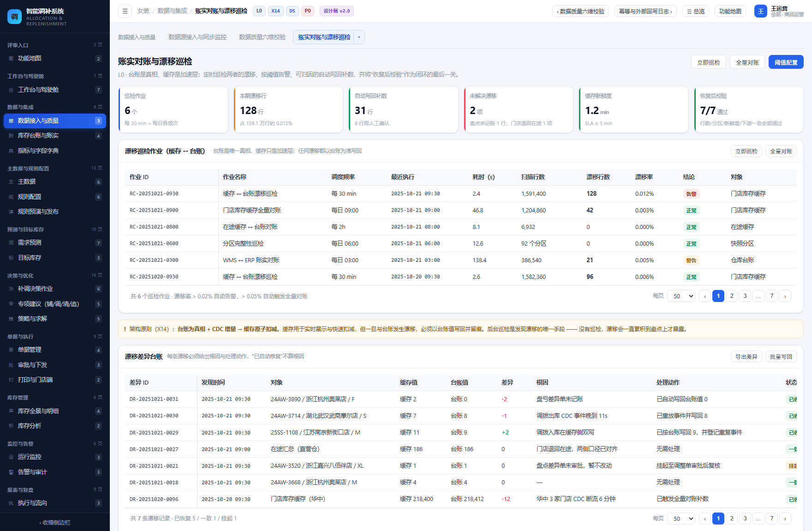
Task: Click the icon beside 单据管理 item
Action: [11, 350]
